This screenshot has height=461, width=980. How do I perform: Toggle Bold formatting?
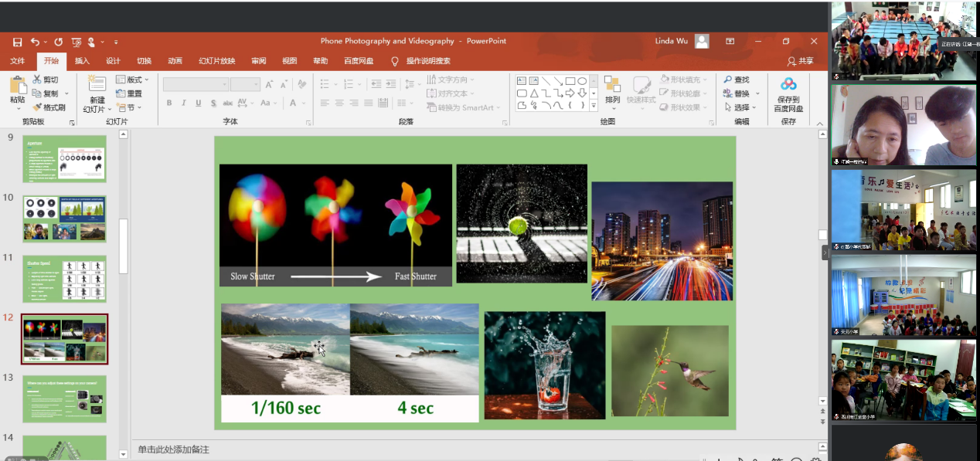[x=169, y=103]
